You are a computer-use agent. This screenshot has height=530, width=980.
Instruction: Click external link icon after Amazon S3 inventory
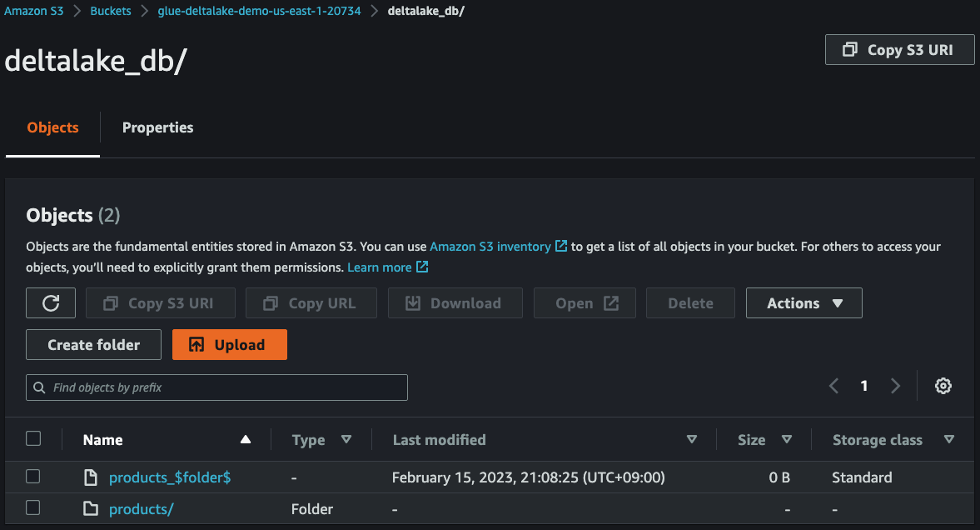[x=561, y=246]
